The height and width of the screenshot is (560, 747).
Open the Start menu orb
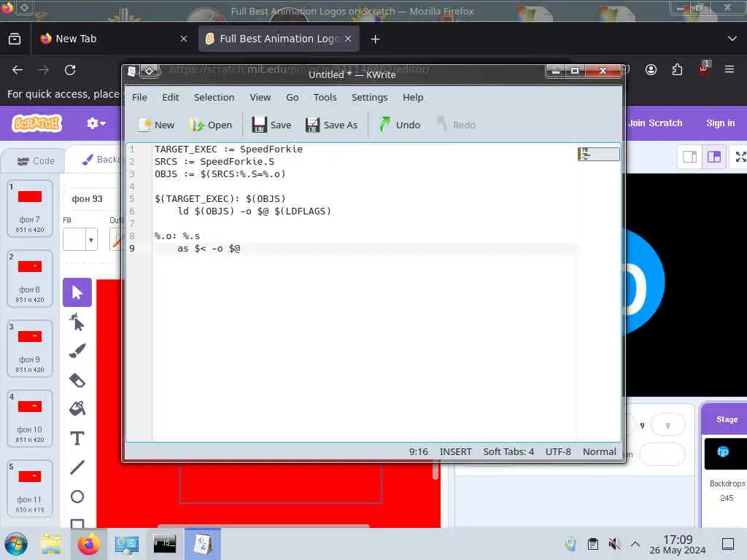[x=16, y=544]
